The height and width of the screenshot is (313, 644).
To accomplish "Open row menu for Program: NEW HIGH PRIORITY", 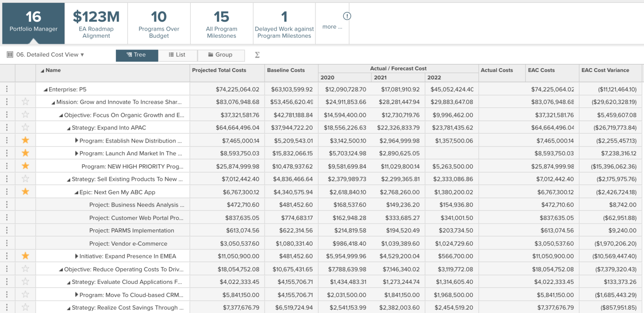I will (7, 166).
